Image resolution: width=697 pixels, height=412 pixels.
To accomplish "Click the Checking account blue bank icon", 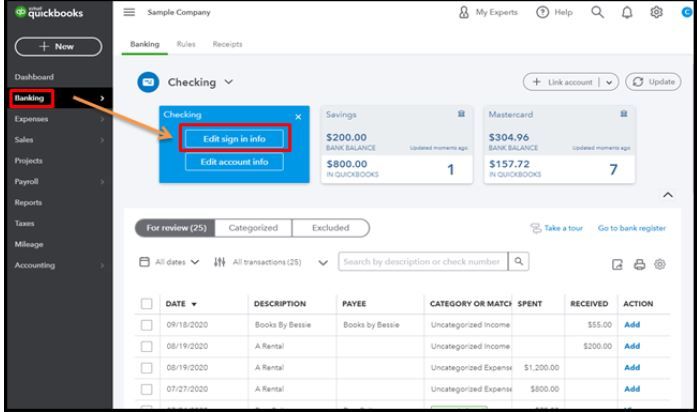I will point(148,82).
